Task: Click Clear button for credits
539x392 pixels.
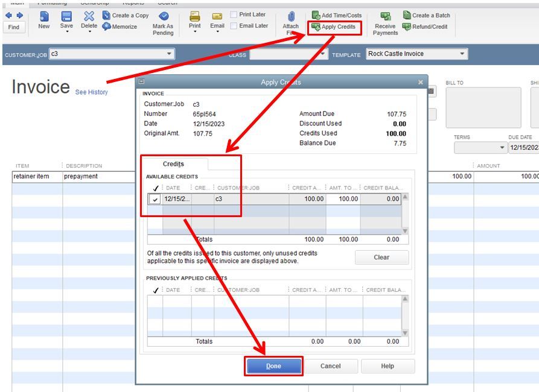Action: tap(381, 258)
